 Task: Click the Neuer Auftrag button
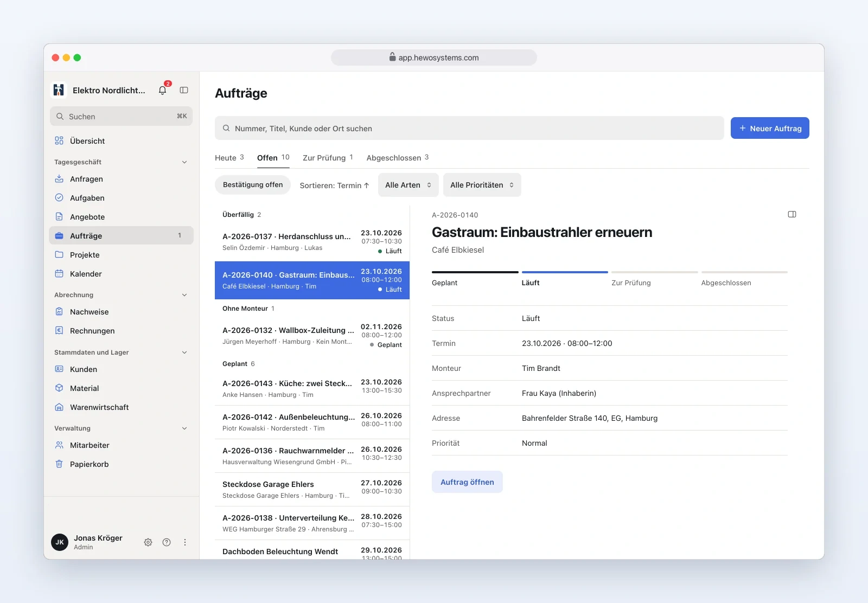pos(770,129)
